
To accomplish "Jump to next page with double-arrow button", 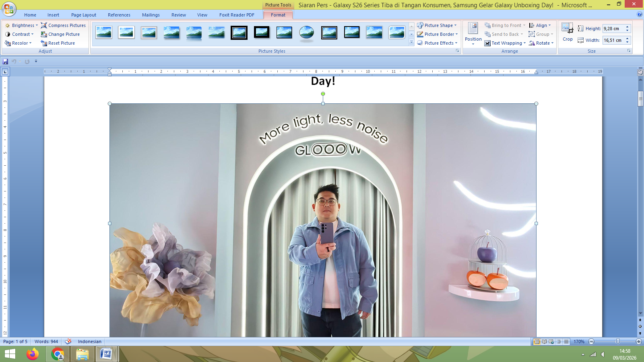I will tap(640, 333).
